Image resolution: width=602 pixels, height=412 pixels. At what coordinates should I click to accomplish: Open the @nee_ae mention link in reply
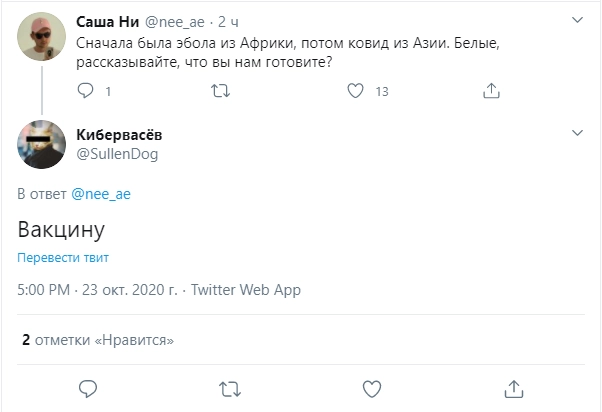(101, 193)
